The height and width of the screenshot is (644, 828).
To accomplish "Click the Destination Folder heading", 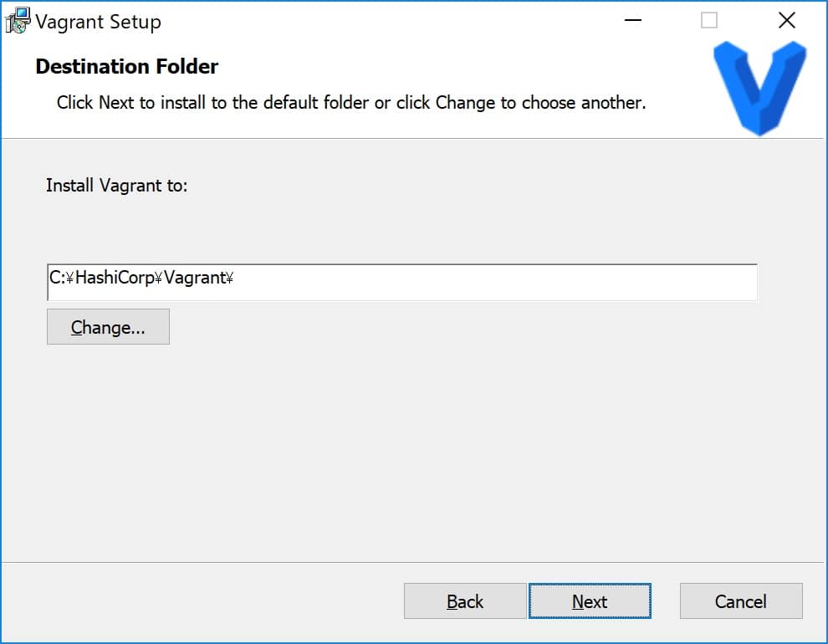I will coord(127,67).
